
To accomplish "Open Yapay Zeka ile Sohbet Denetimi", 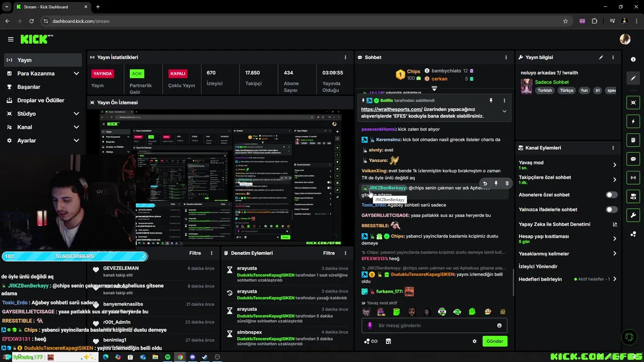I will [568, 224].
